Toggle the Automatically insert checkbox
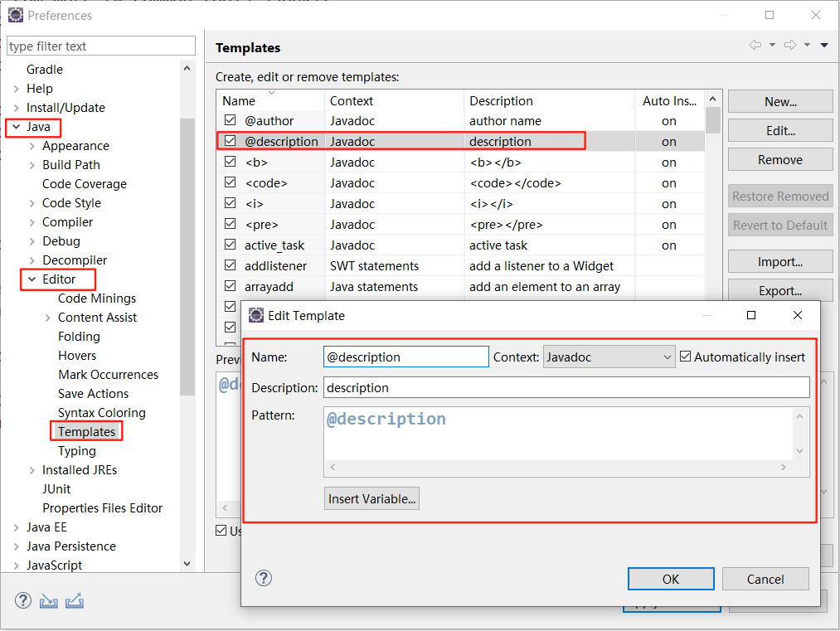The image size is (840, 631). pyautogui.click(x=685, y=357)
